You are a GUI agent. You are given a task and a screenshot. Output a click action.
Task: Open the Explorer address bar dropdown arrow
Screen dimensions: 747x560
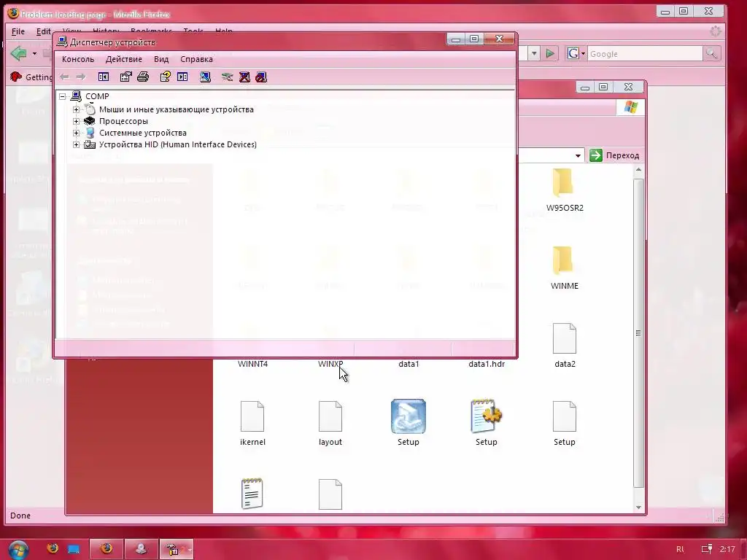[578, 156]
